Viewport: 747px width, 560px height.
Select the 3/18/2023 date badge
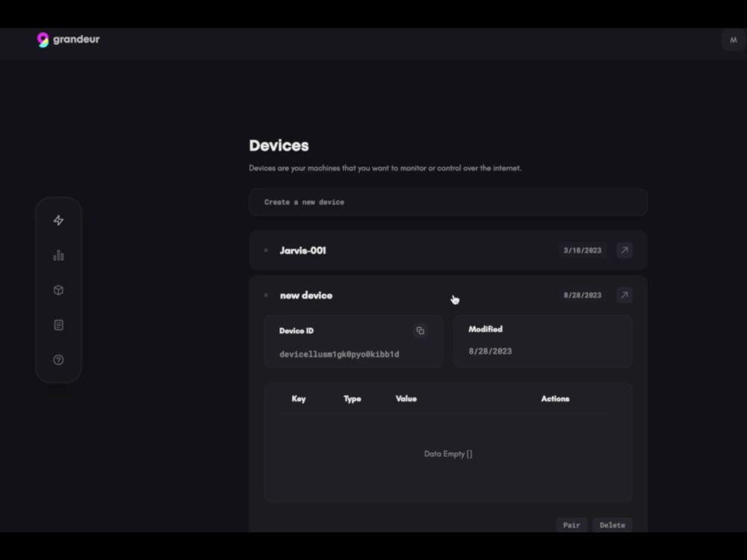click(582, 250)
